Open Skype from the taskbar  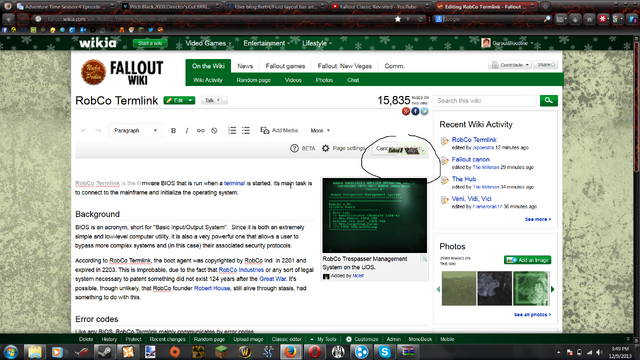384,351
